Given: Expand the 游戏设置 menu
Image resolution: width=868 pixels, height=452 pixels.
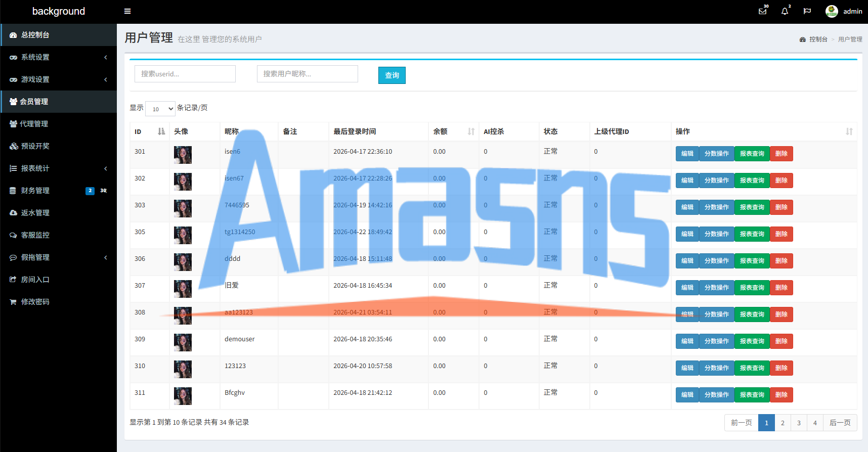Looking at the screenshot, I should point(59,79).
